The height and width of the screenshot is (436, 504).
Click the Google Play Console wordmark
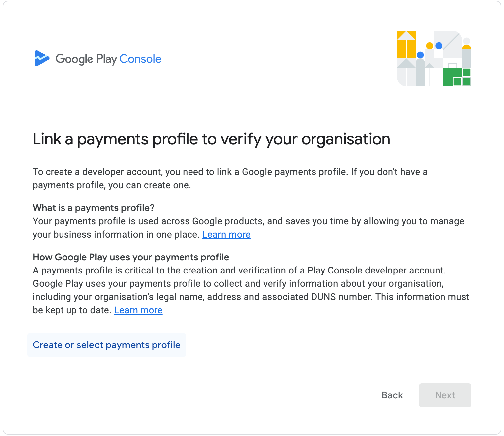[x=108, y=59]
